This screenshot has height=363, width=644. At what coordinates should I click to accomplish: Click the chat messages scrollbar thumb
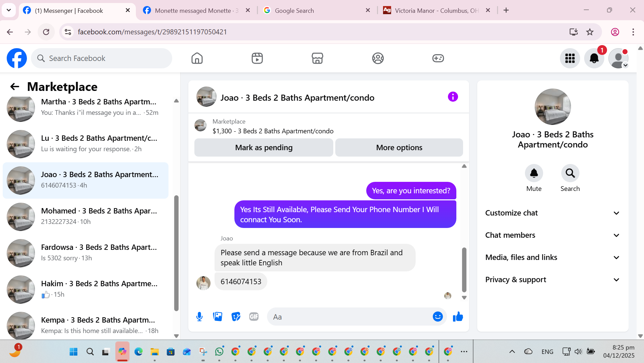[464, 270]
